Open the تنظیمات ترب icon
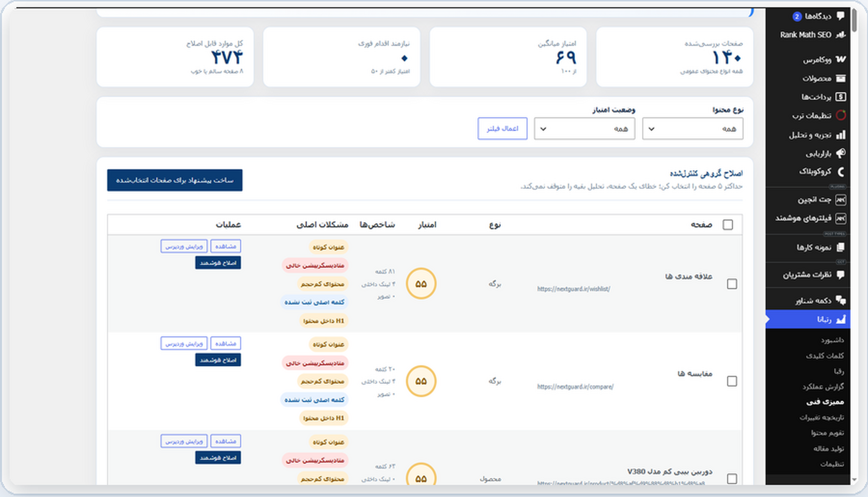868x497 pixels. point(841,115)
